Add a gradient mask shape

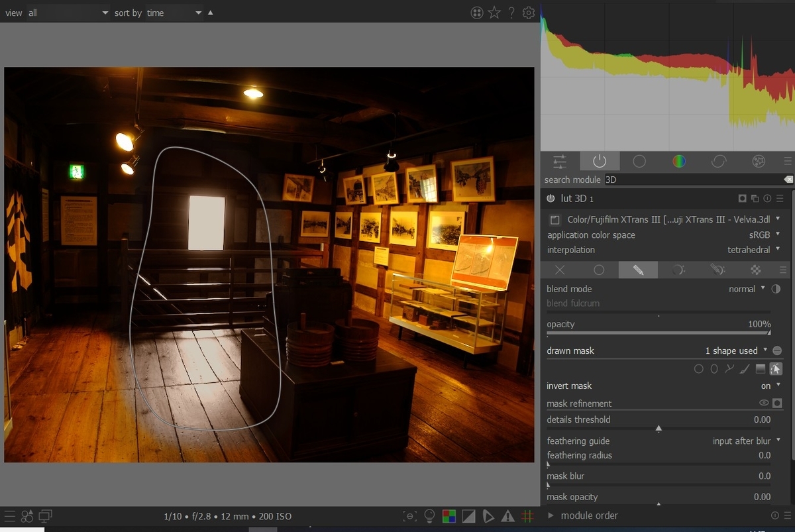761,369
